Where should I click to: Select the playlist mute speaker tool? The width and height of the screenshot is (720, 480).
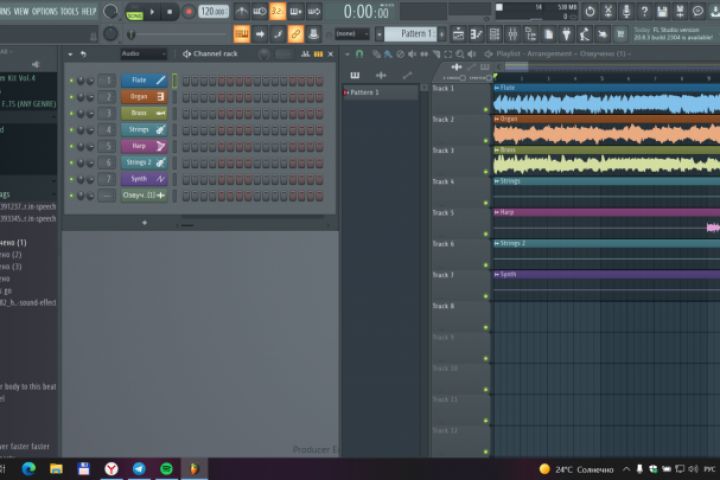pos(412,54)
